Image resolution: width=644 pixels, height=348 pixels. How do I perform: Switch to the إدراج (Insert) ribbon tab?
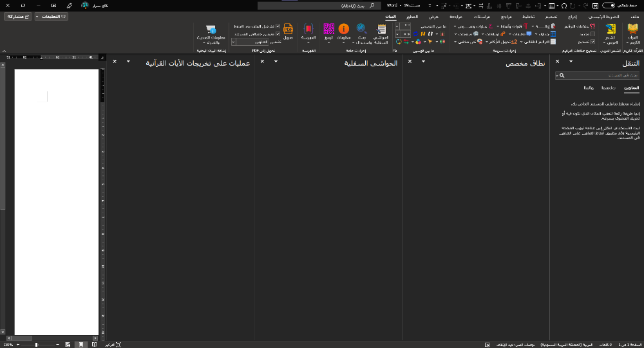[x=572, y=17]
